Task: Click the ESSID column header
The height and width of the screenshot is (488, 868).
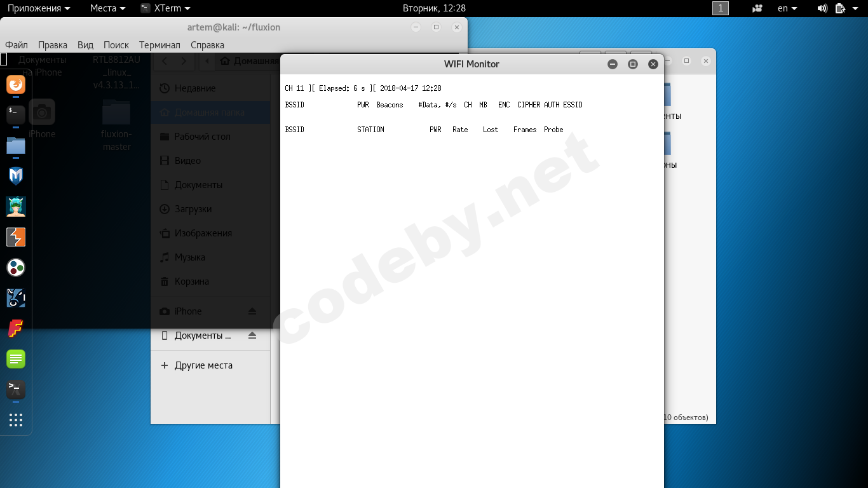Action: point(573,105)
